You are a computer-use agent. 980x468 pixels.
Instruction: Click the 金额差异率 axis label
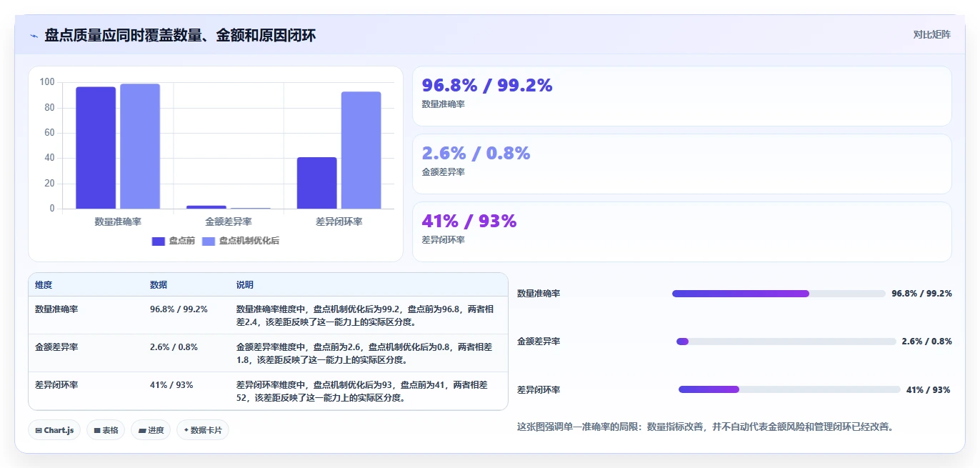[229, 221]
